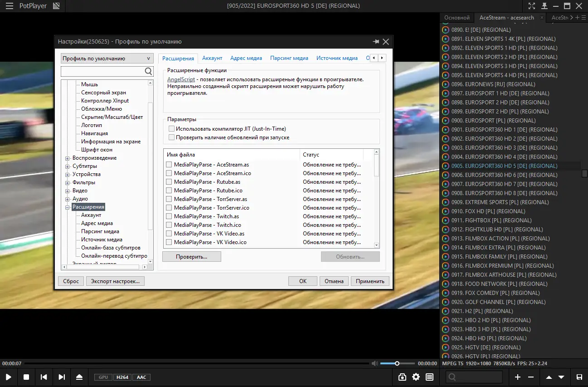The width and height of the screenshot is (588, 387).
Task: Open the Аккаунт settings tab
Action: pos(213,58)
